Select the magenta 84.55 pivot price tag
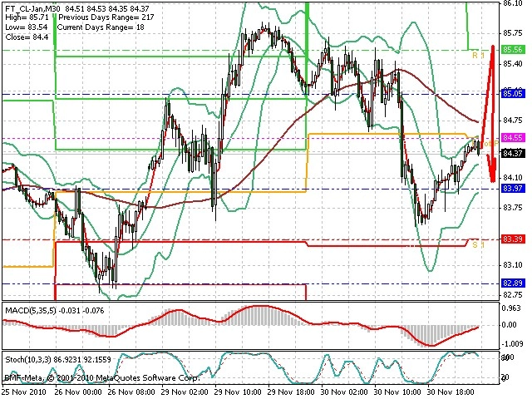The image size is (532, 399). click(x=512, y=137)
